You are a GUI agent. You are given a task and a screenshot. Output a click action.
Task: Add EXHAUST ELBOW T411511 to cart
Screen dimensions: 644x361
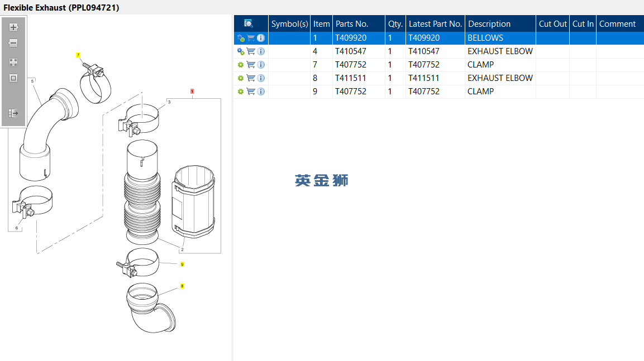coord(251,78)
